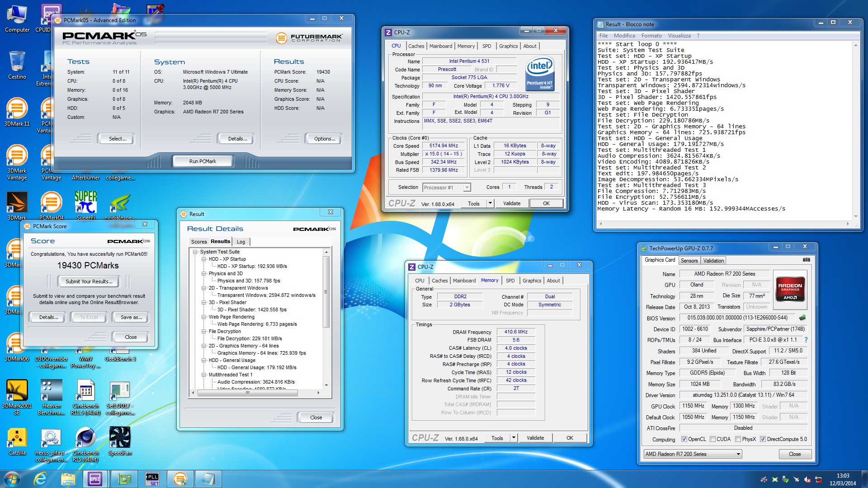Launch the 3DMark 11 desktop shortcut
Viewport: 868px width, 488px height.
tap(17, 112)
